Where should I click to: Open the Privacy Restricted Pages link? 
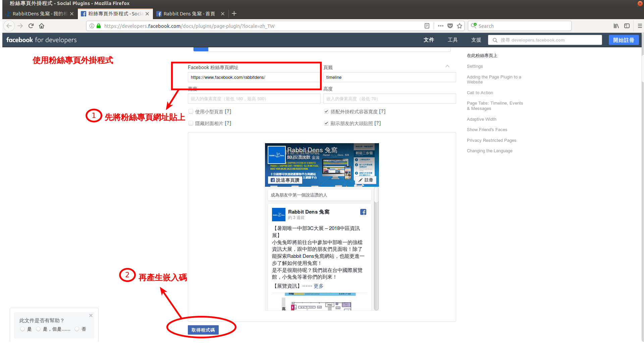(x=491, y=140)
